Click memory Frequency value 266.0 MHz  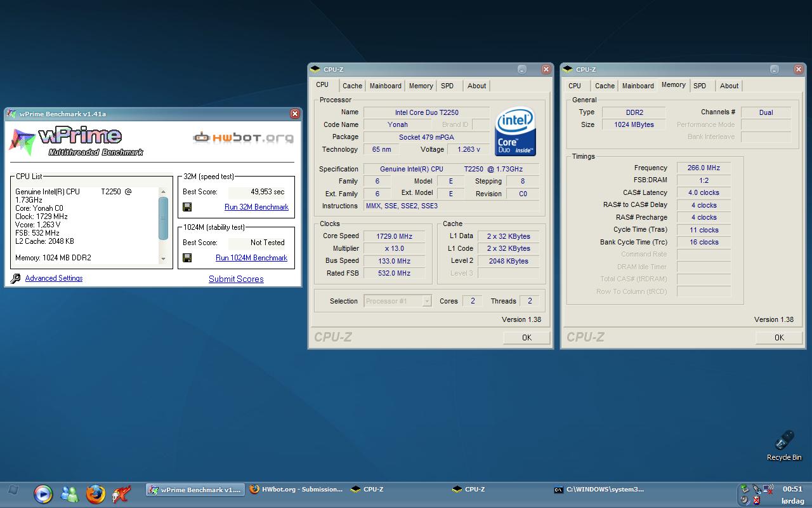pos(704,168)
